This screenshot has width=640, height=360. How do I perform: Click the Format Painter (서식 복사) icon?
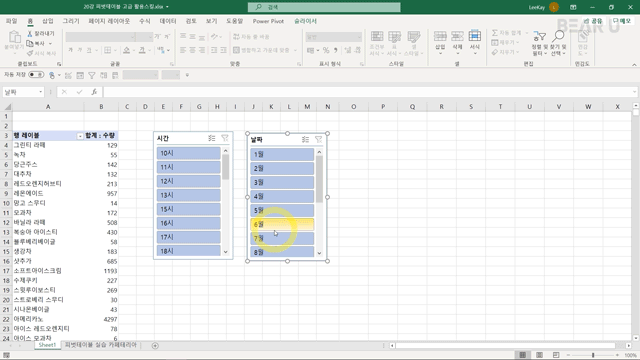(30, 53)
